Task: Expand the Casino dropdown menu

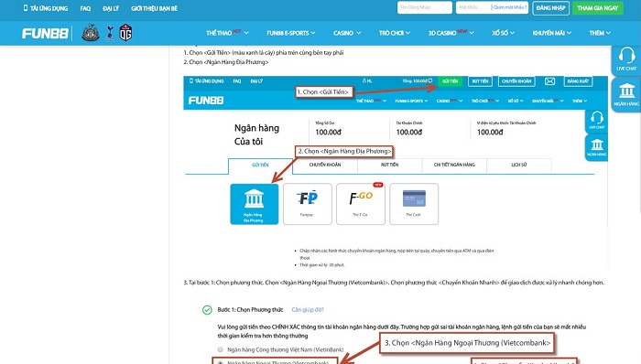Action: pyautogui.click(x=347, y=33)
